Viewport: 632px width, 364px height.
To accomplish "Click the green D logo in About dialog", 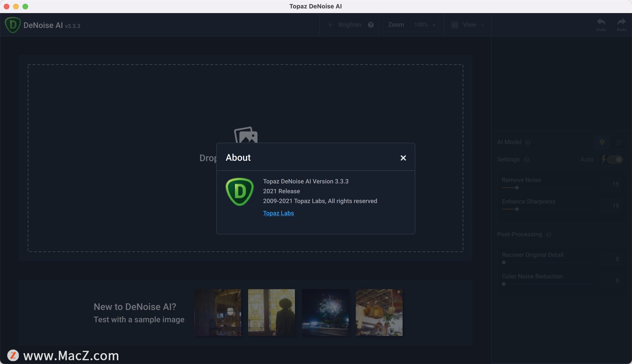I will (239, 192).
